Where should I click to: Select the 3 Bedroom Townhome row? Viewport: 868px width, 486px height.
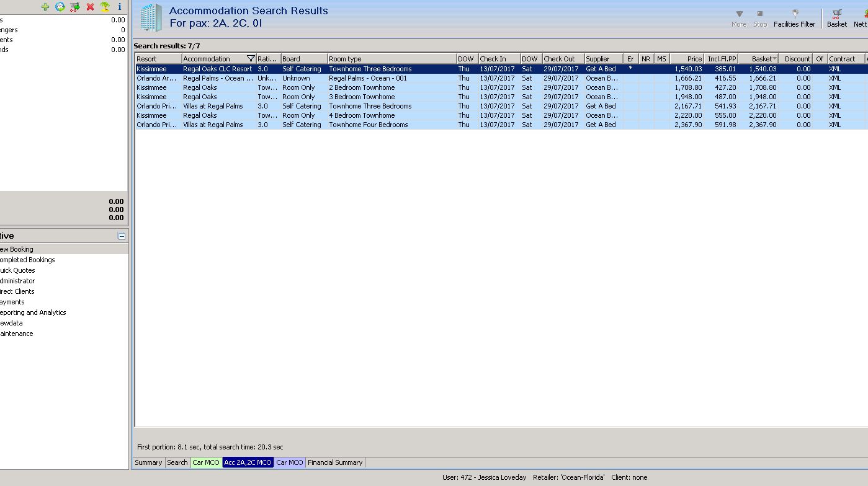click(x=501, y=97)
